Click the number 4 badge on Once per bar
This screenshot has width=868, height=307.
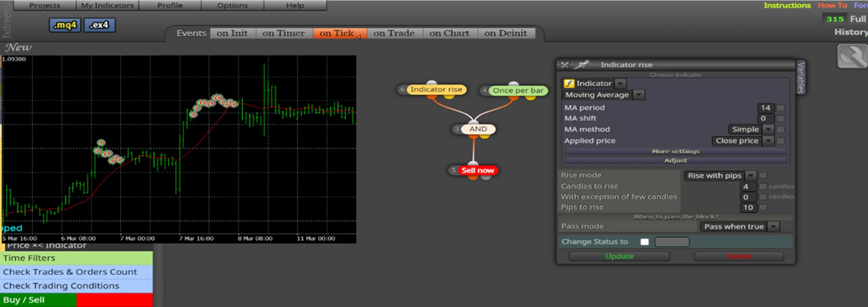point(484,91)
